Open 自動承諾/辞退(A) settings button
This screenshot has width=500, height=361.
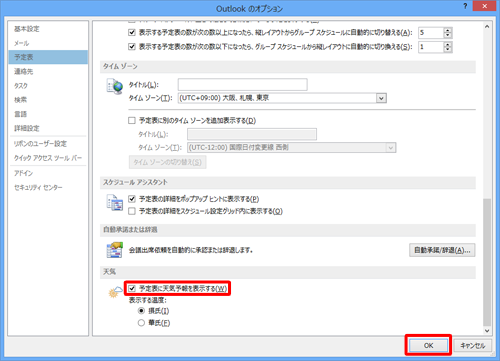[x=442, y=250]
